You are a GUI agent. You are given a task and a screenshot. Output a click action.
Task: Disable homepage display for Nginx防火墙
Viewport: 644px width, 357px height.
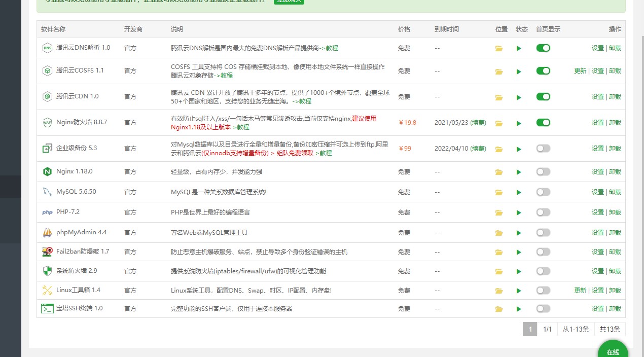(543, 122)
